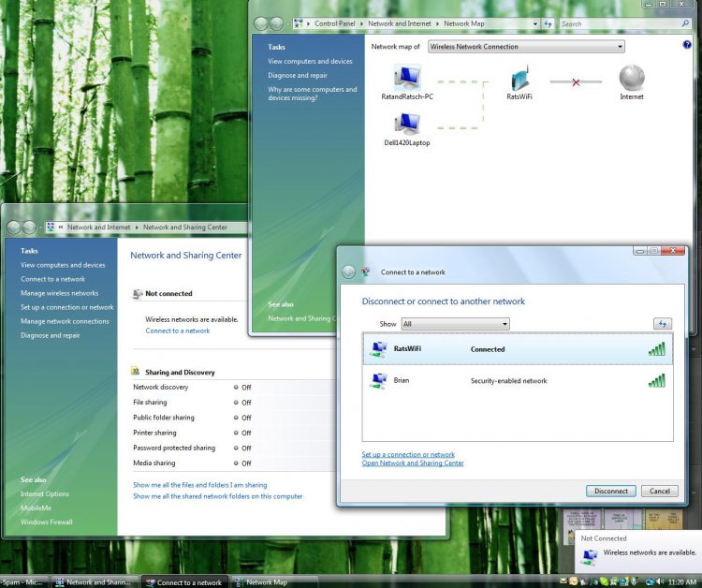Click the RatsWiFi network icon in the list

pos(379,349)
